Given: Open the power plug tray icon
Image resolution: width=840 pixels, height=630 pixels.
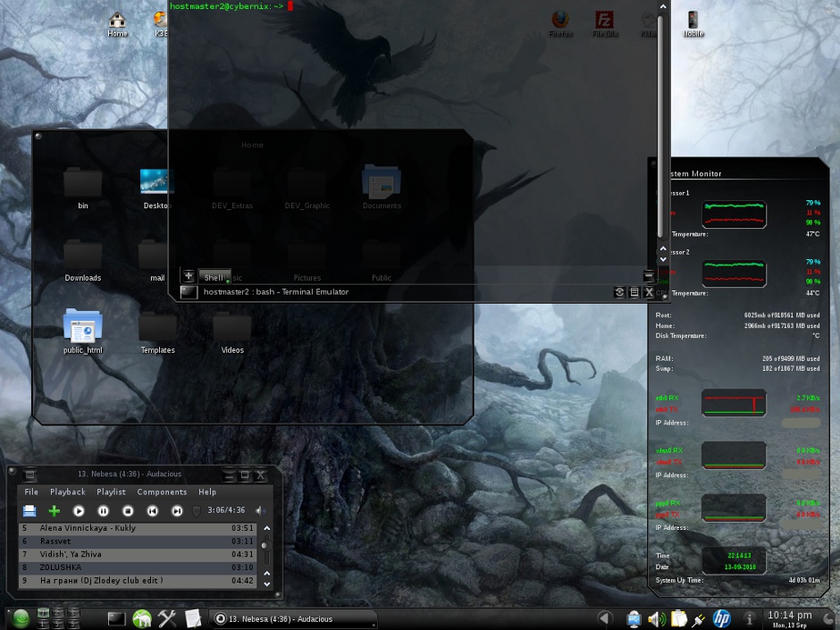Looking at the screenshot, I should [x=698, y=620].
